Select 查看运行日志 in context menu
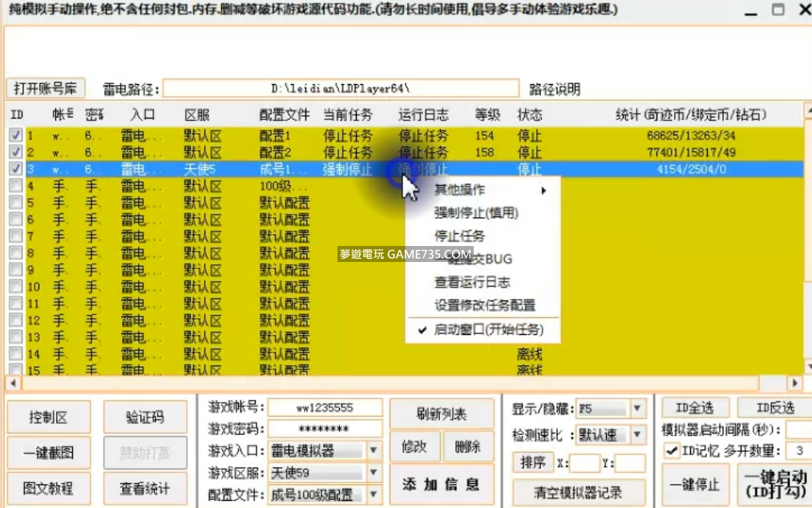Image resolution: width=812 pixels, height=508 pixels. coord(472,282)
